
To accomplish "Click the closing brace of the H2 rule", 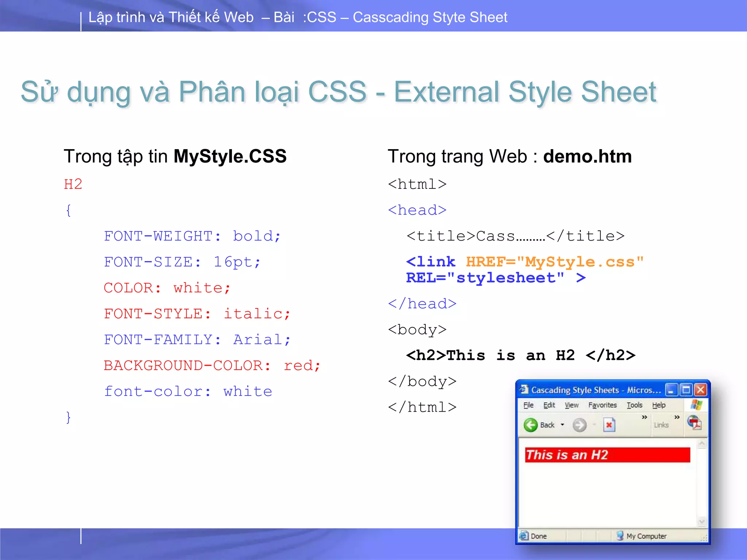I will [x=68, y=417].
